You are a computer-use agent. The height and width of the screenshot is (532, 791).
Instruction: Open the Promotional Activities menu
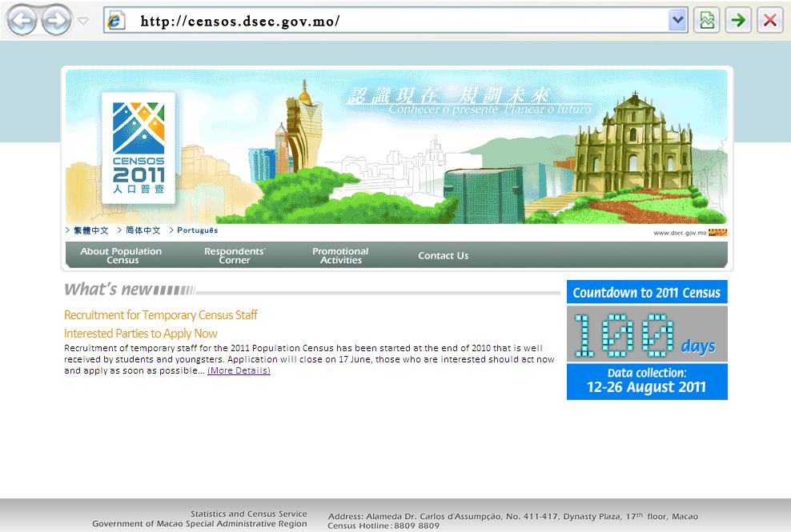[340, 256]
